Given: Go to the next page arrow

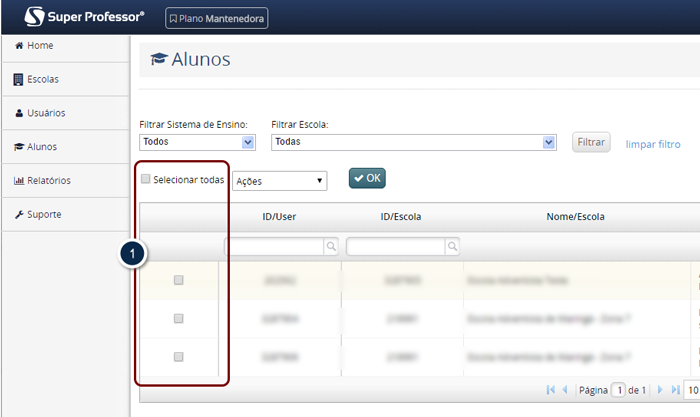Looking at the screenshot, I should pyautogui.click(x=658, y=389).
